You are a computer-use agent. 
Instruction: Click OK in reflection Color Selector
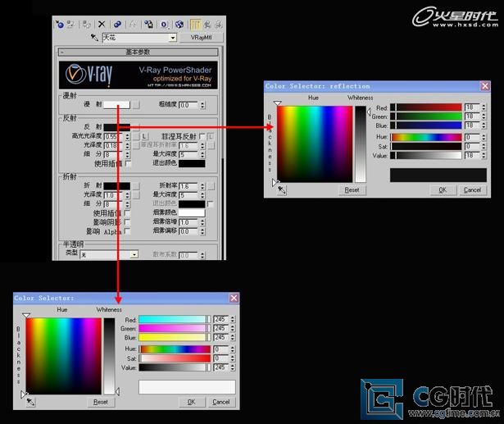click(x=443, y=189)
